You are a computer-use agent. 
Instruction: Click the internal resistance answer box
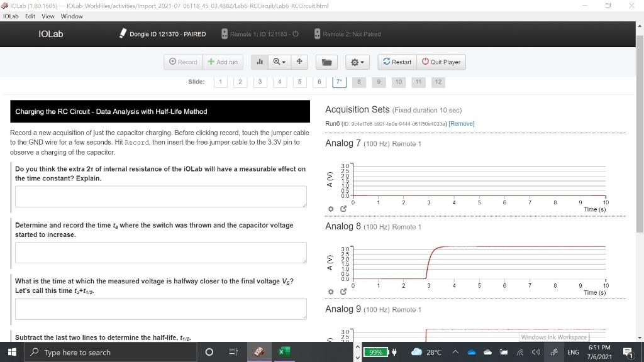coord(160,197)
